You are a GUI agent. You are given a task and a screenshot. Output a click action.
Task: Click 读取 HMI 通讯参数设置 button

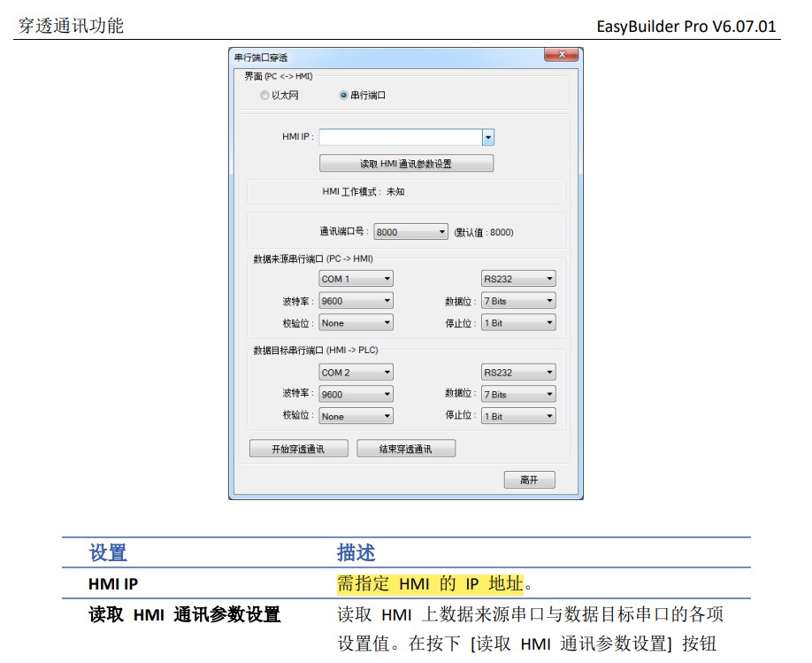click(406, 164)
